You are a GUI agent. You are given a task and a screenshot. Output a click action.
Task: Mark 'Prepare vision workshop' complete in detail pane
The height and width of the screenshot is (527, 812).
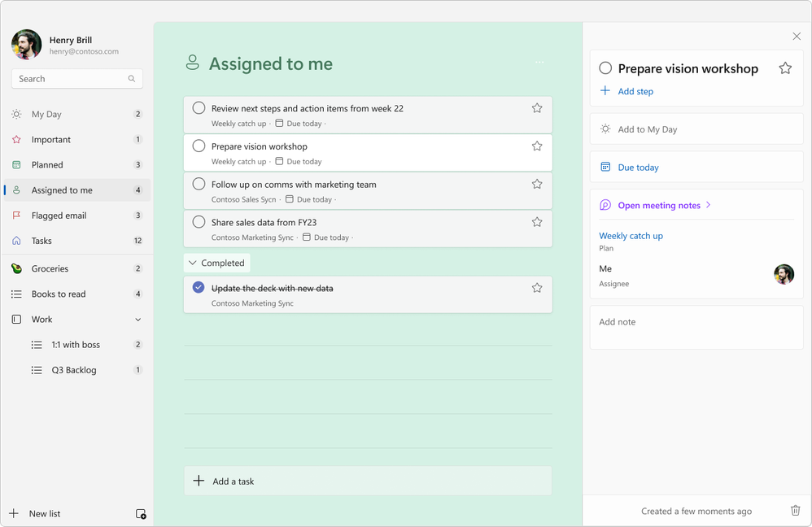click(x=605, y=68)
